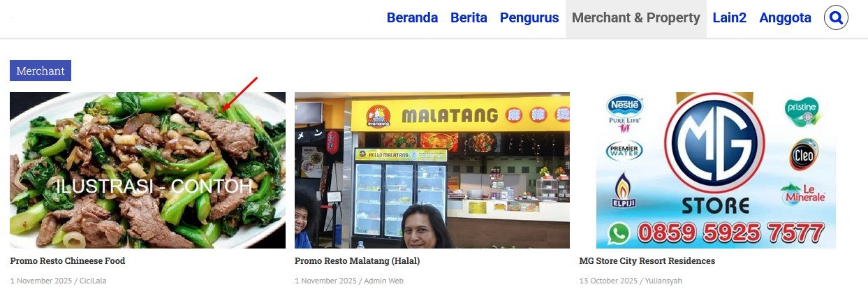Select Pengurus in the navigation bar
868x296 pixels.
point(529,18)
